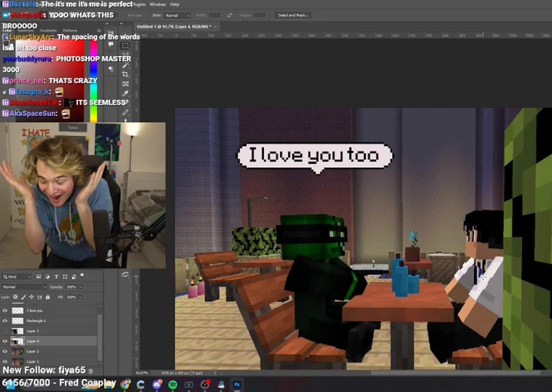Swap width and height icon in options bar
This screenshot has height=392, width=552.
230,15
